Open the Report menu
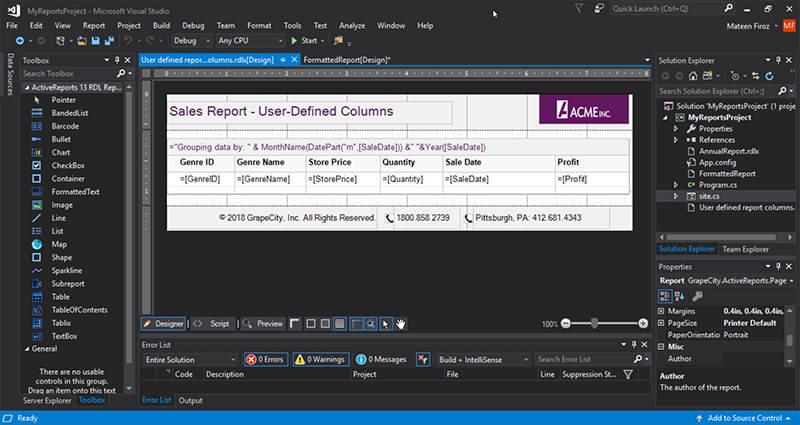The image size is (800, 425). click(94, 26)
